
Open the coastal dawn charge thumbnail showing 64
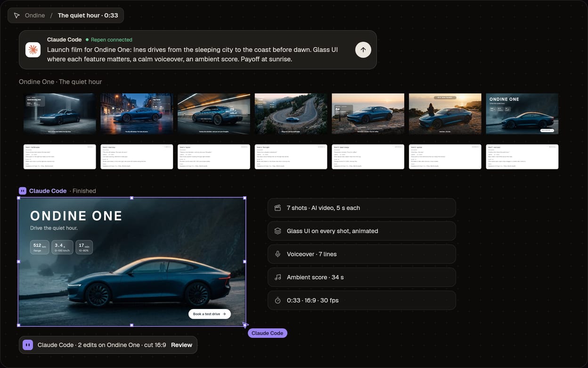[368, 114]
